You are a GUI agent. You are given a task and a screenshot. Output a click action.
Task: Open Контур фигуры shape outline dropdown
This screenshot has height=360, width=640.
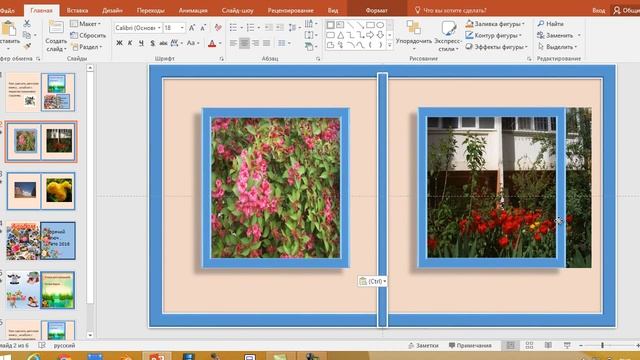[x=493, y=35]
